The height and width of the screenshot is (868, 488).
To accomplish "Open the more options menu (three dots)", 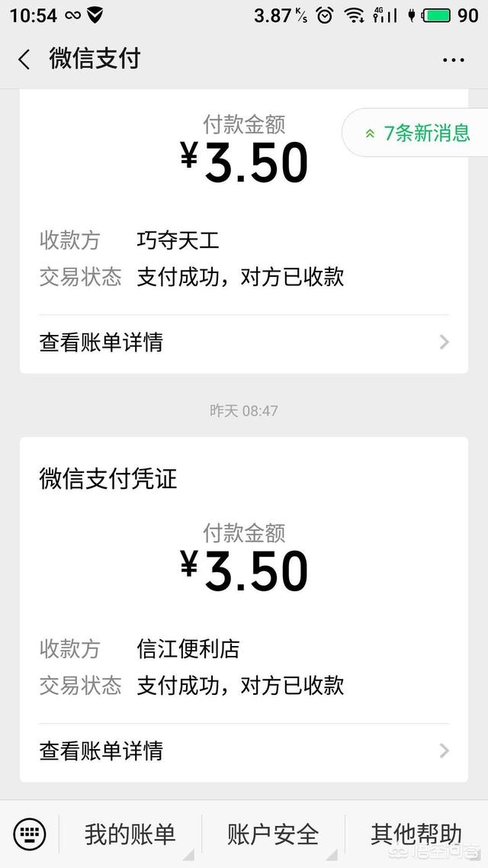I will coord(454,59).
